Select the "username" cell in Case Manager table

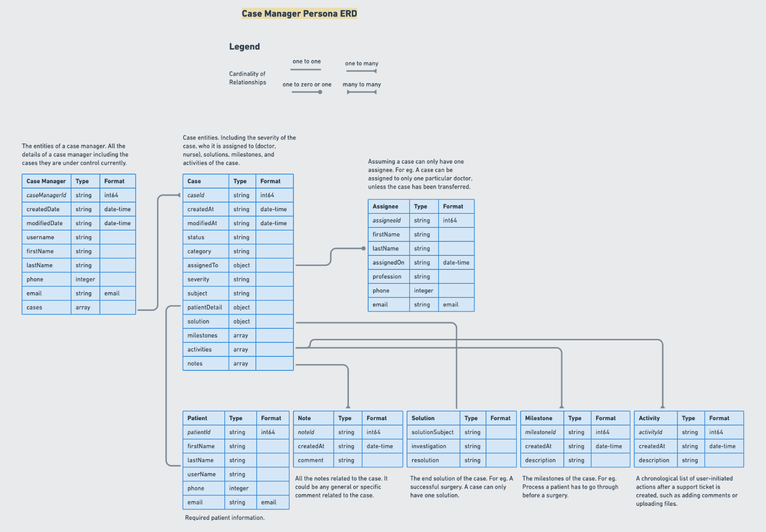[x=46, y=237]
